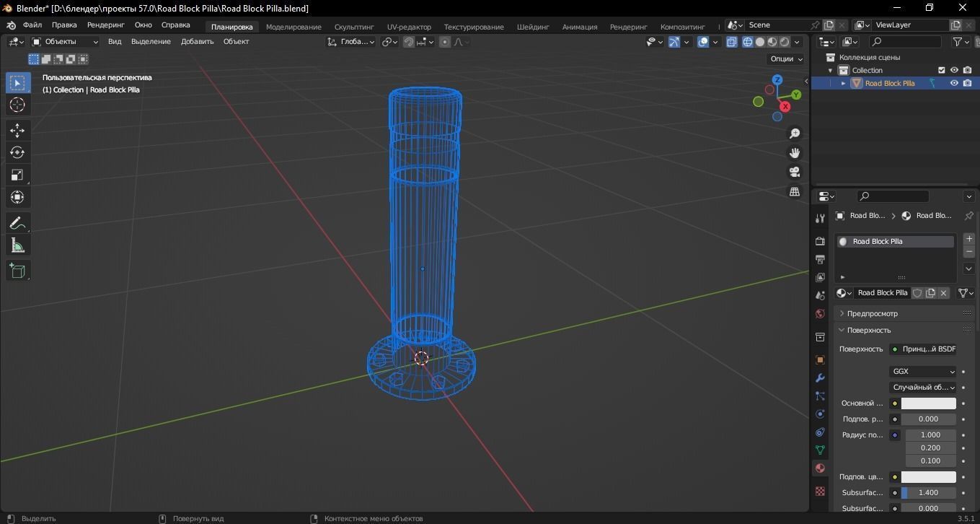Switch to material preview shading
The image size is (980, 524).
pos(772,42)
